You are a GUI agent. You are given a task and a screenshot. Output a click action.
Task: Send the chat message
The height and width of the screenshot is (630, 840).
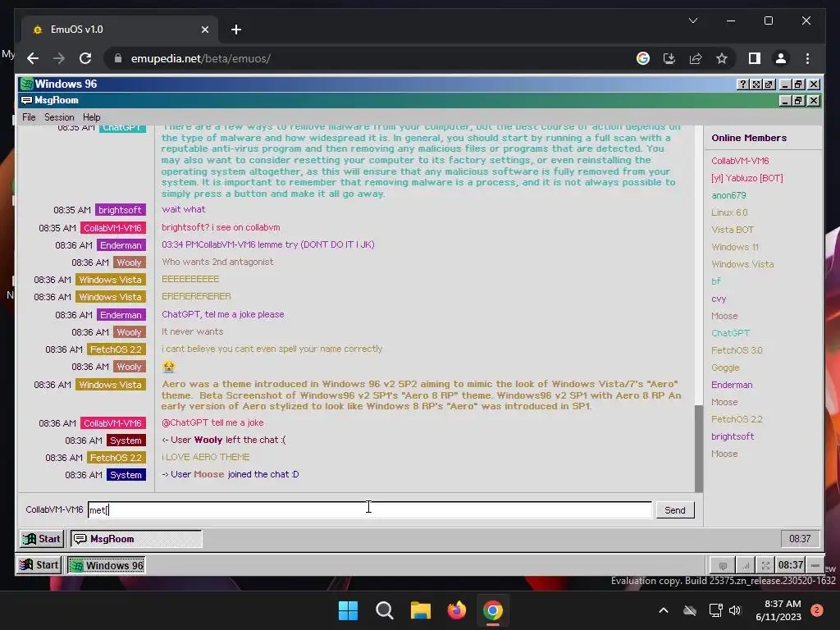(x=675, y=510)
